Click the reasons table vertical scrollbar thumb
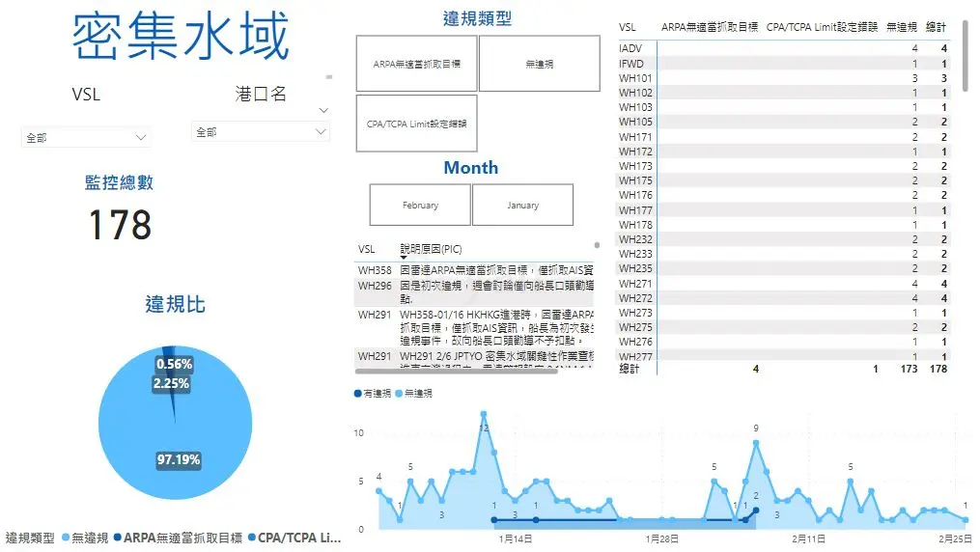The width and height of the screenshot is (980, 552). (x=597, y=245)
